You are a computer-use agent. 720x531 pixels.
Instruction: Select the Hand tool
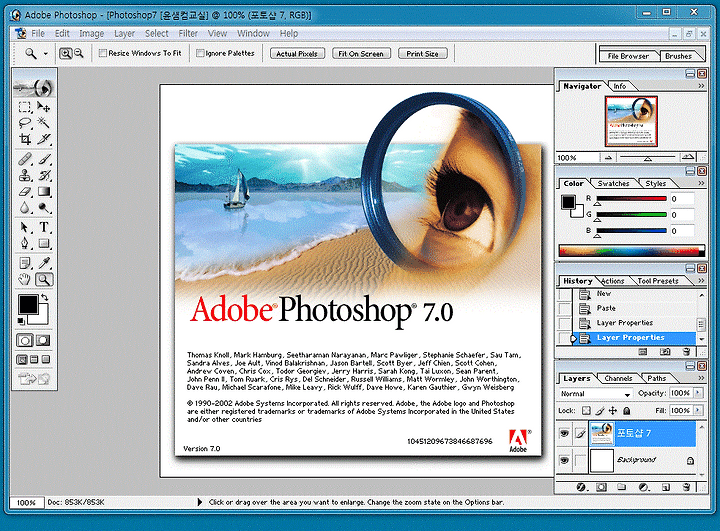[25, 279]
